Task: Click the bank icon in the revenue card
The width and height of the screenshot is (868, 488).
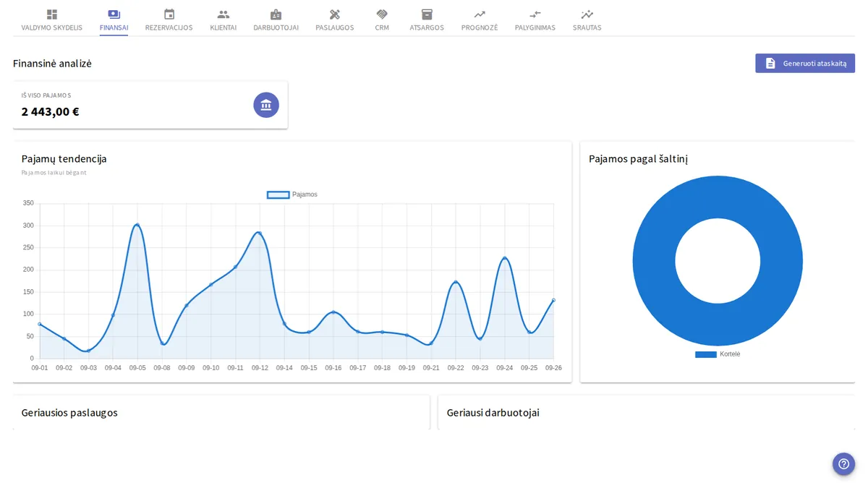Action: click(x=266, y=105)
